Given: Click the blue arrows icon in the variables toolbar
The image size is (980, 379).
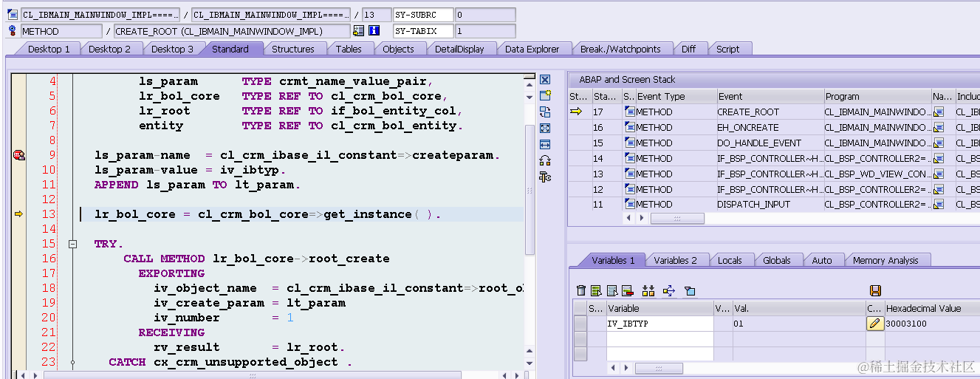Looking at the screenshot, I should 669,290.
